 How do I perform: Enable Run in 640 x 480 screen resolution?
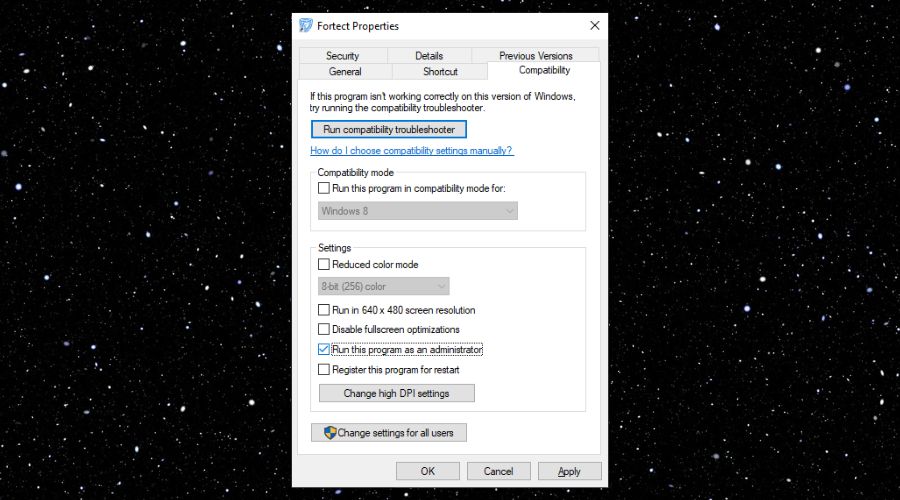[324, 310]
